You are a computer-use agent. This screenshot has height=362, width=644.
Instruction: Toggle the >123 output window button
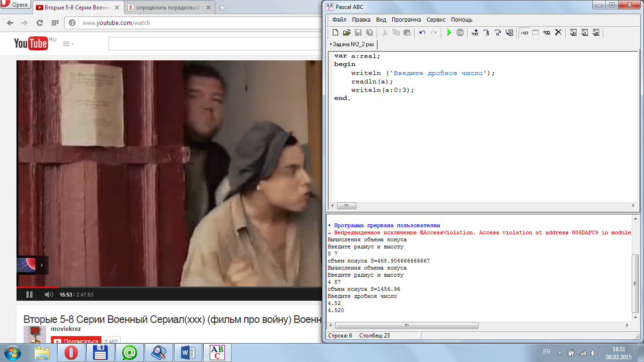pyautogui.click(x=524, y=33)
